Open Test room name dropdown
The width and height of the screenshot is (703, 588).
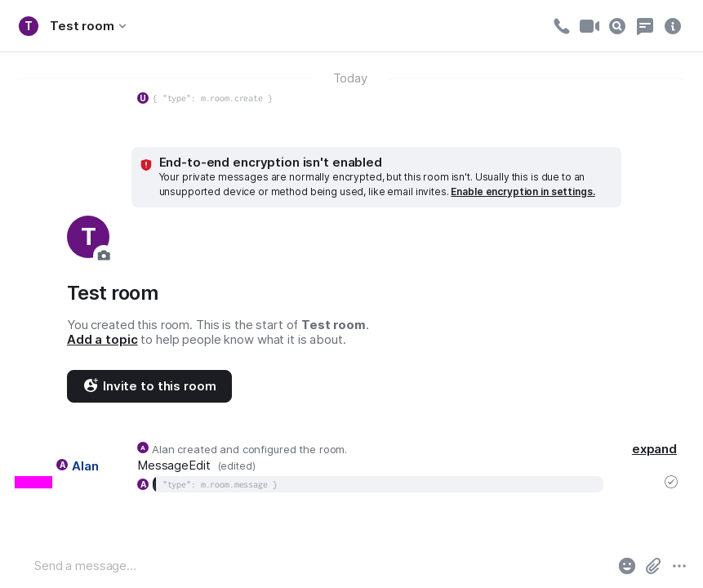[x=88, y=26]
